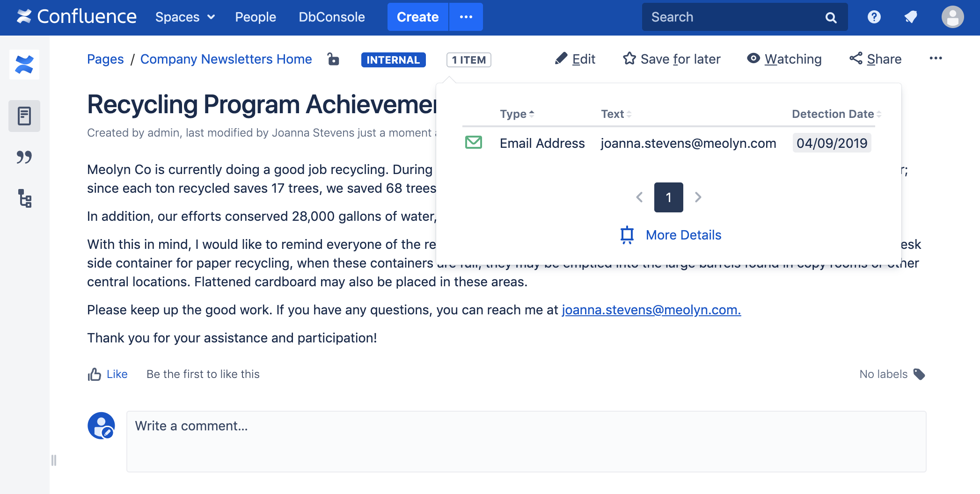Open the page tree icon in sidebar
This screenshot has width=980, height=494.
(x=24, y=198)
